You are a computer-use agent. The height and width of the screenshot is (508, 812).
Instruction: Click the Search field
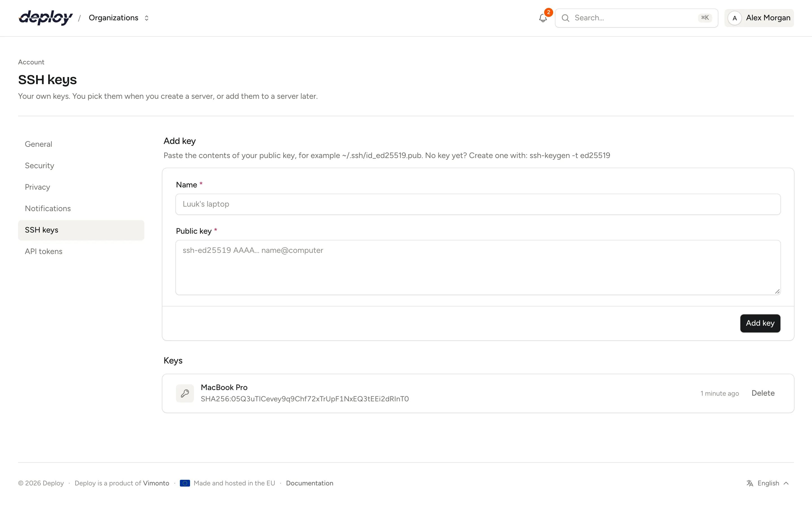637,18
